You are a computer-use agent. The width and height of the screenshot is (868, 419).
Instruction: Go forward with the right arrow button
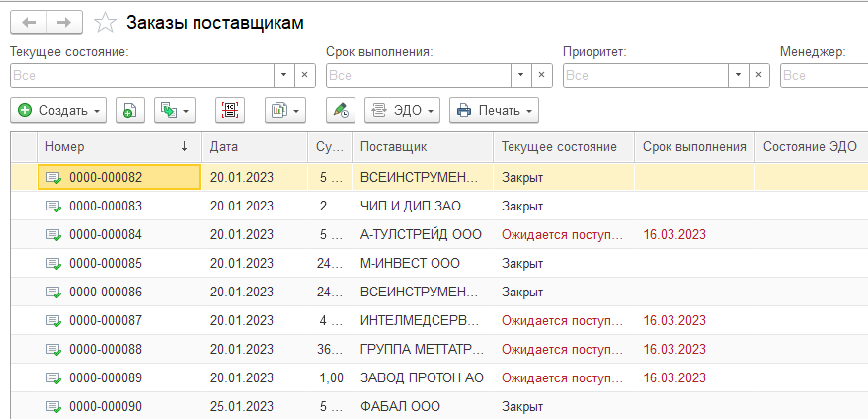pyautogui.click(x=65, y=22)
